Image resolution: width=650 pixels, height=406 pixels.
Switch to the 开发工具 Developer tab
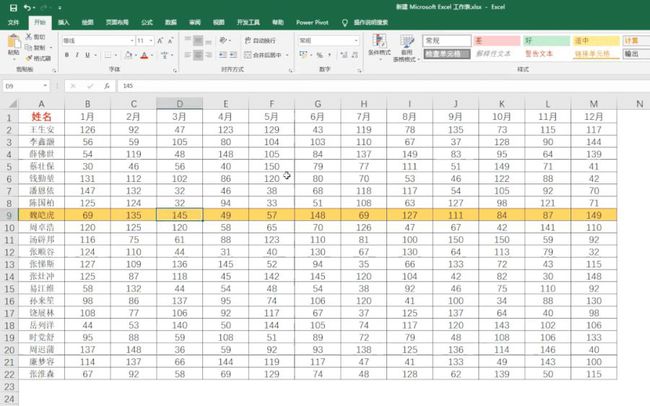pos(248,22)
